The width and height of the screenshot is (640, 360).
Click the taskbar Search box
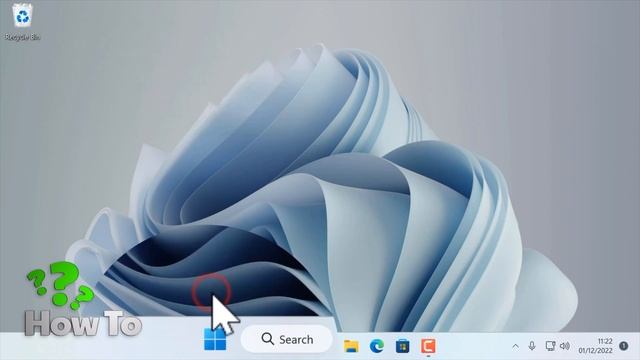tap(287, 339)
